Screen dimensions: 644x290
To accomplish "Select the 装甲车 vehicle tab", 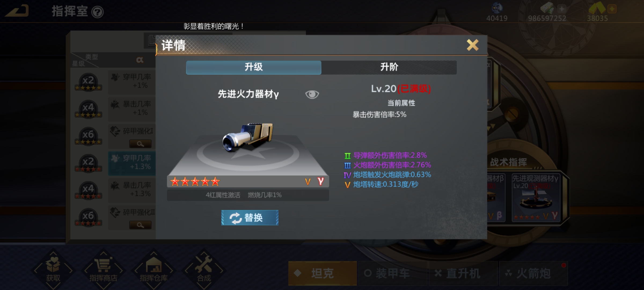I will pos(393,273).
